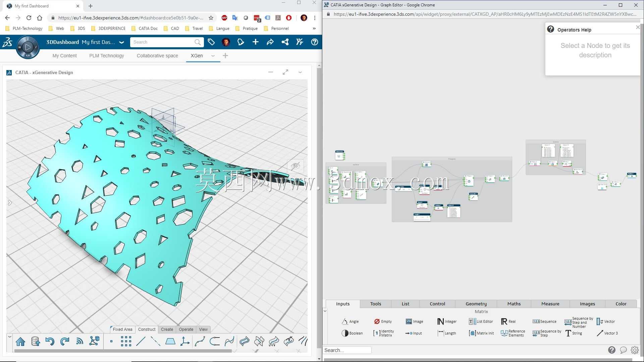Expand the My first Dashboard title dropdown

(122, 42)
